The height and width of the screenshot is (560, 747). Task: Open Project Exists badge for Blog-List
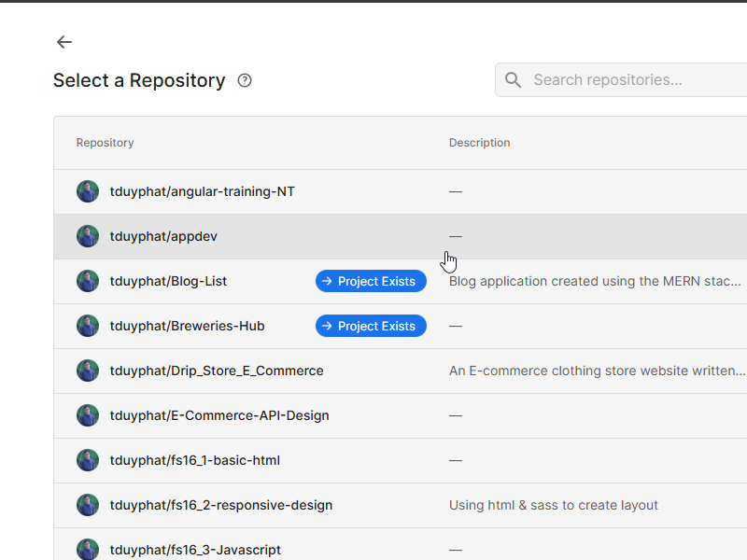tap(371, 281)
